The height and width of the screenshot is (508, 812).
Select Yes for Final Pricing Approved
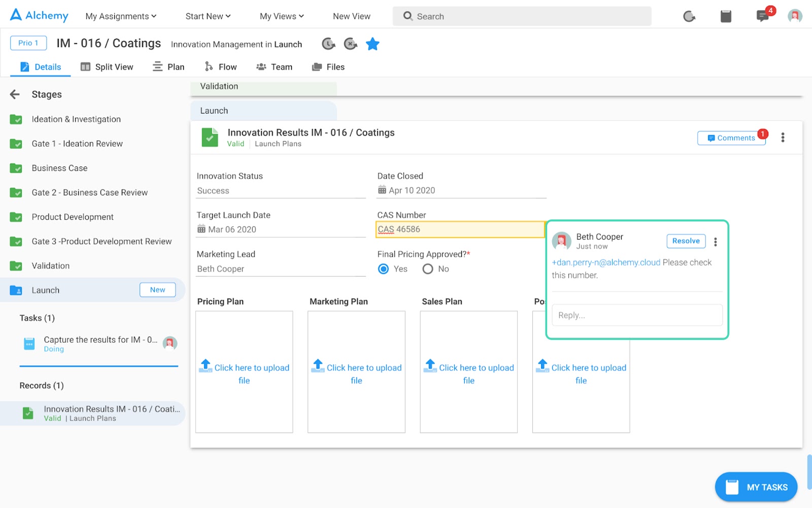384,269
